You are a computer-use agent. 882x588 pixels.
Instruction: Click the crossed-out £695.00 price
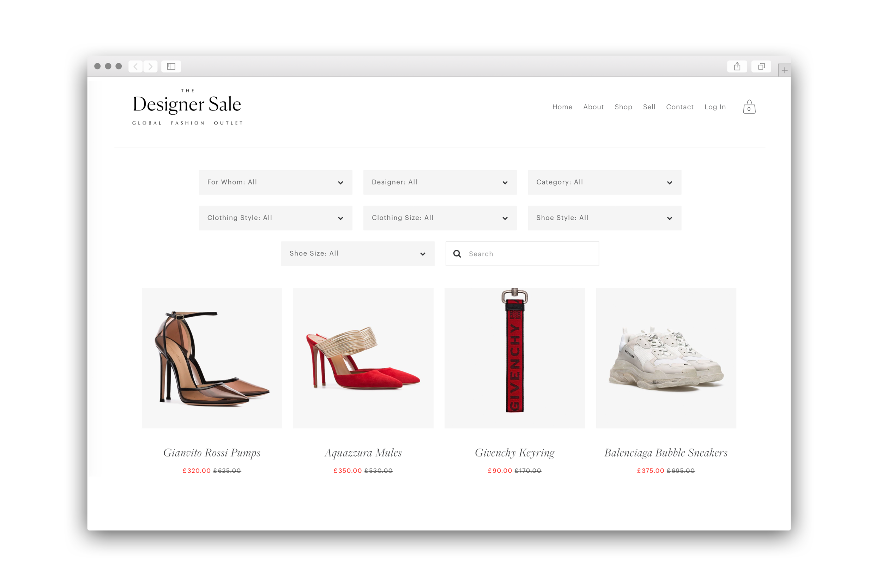pyautogui.click(x=681, y=471)
